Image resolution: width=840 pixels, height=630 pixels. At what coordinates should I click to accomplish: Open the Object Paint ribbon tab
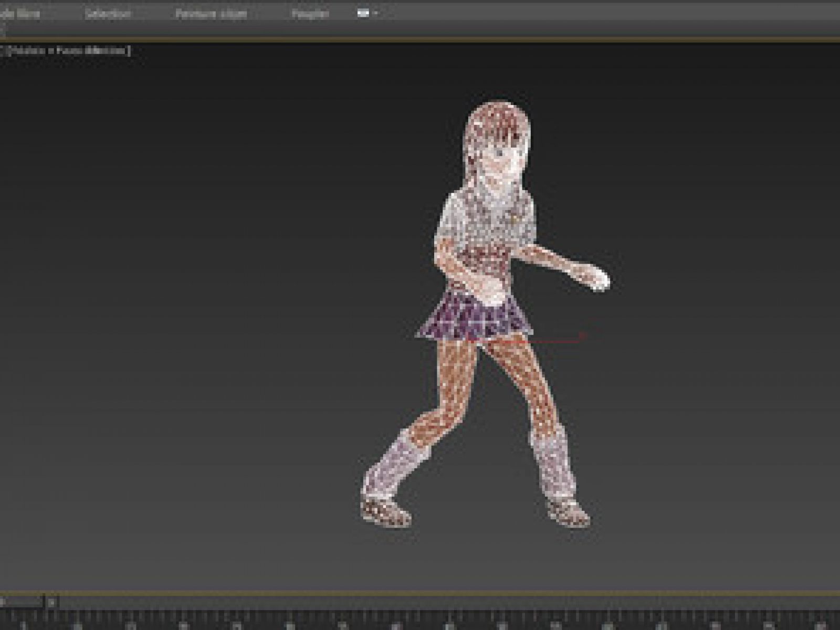pyautogui.click(x=211, y=14)
